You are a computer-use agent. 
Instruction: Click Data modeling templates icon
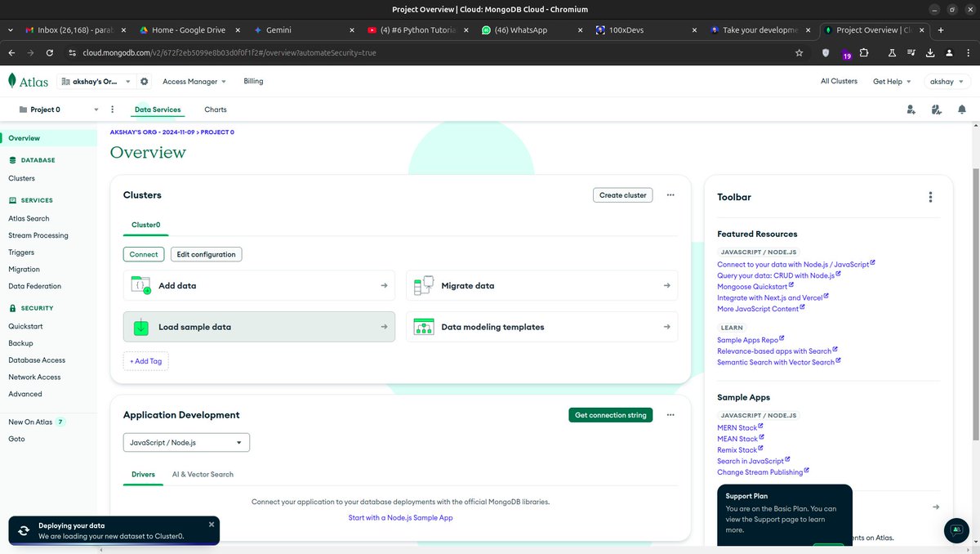423,327
